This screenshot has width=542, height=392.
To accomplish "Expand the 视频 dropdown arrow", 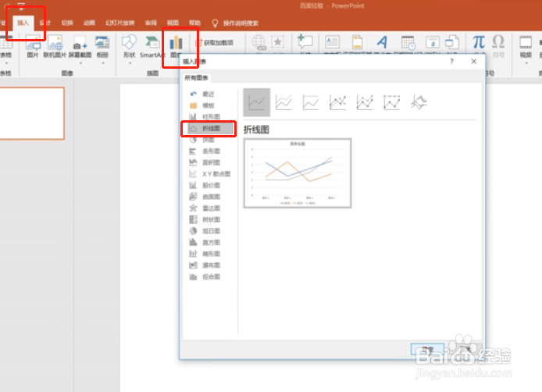I will click(526, 63).
